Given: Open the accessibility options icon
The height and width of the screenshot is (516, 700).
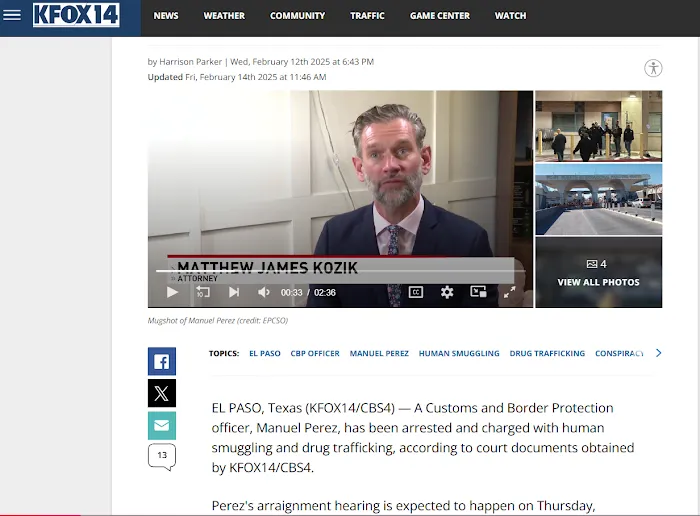Looking at the screenshot, I should pos(653,68).
